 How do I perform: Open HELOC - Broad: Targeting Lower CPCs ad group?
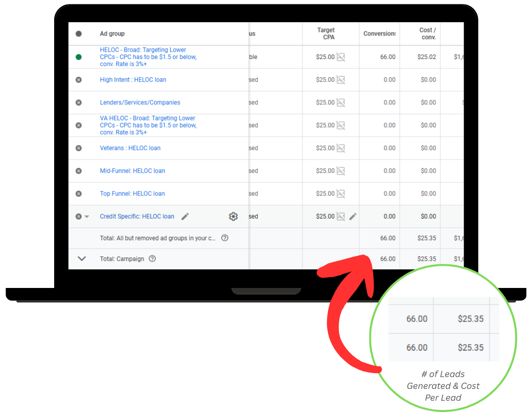pyautogui.click(x=148, y=57)
